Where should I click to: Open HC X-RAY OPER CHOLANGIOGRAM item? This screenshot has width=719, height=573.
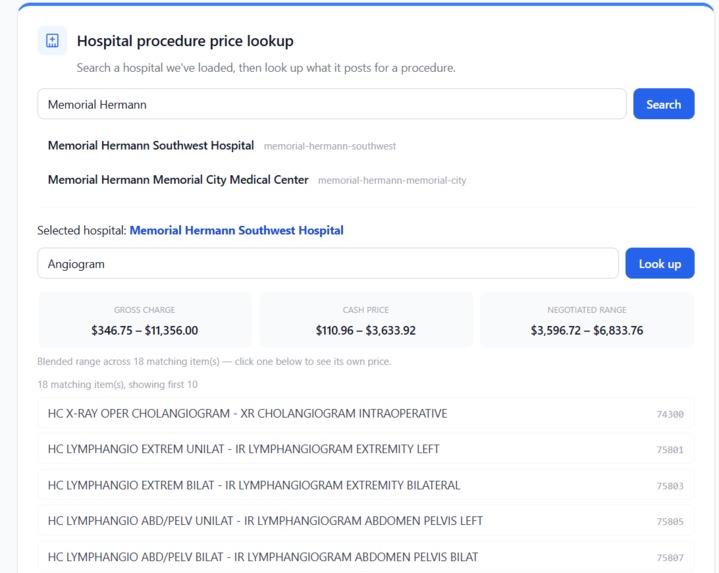point(365,413)
